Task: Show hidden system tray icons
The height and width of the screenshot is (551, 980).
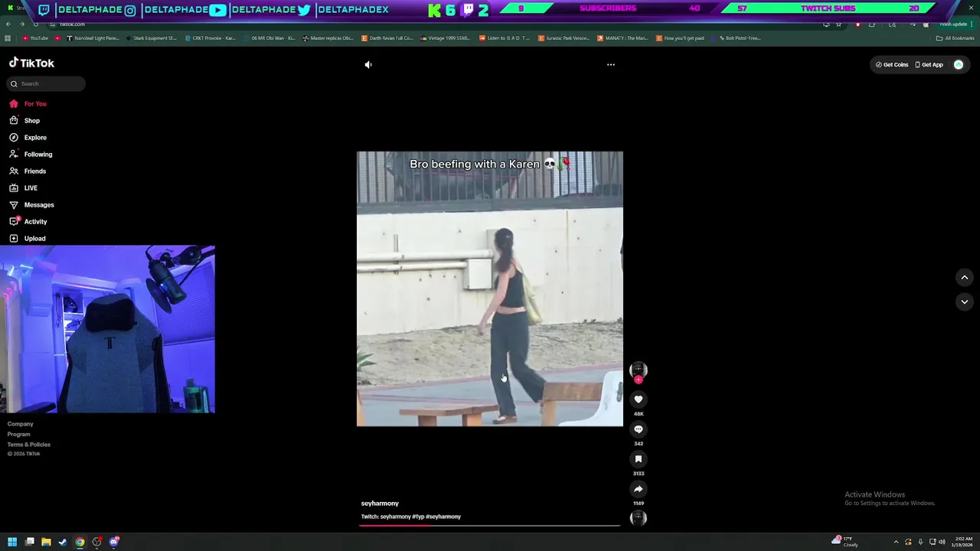Action: point(896,542)
